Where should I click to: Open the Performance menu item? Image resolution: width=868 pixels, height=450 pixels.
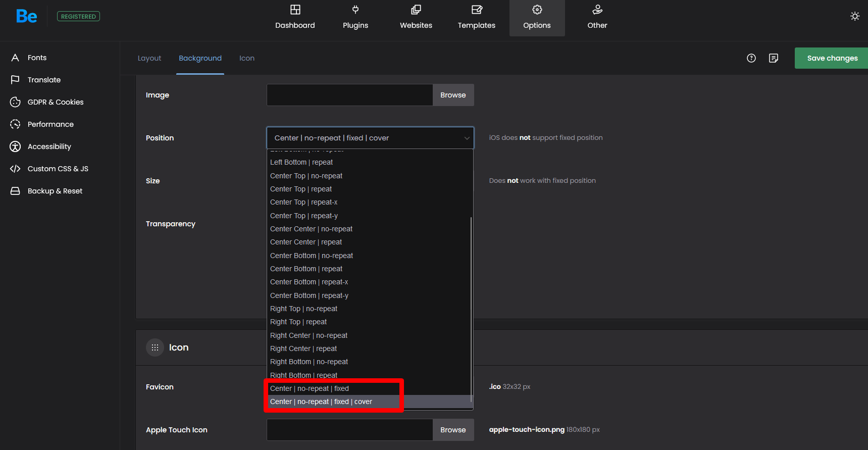[x=50, y=124]
